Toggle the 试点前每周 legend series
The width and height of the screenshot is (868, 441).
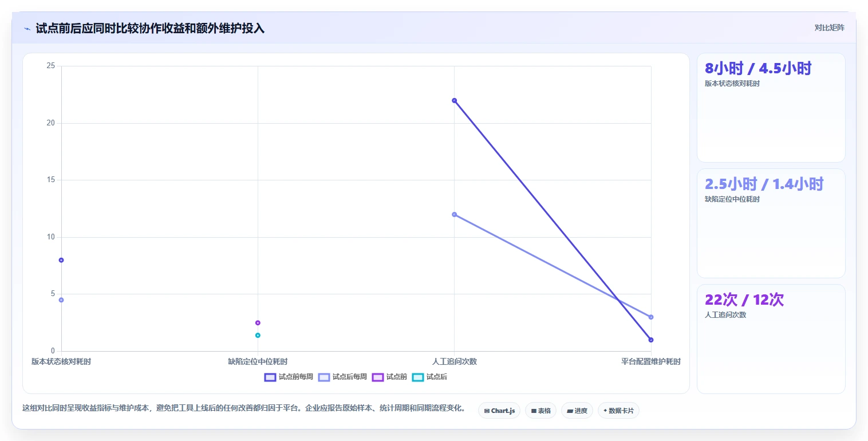click(289, 377)
